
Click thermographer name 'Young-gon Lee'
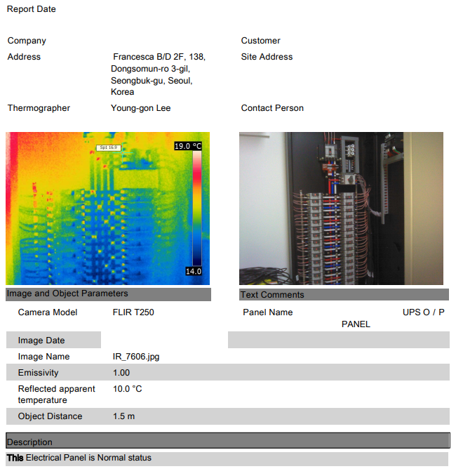(141, 108)
